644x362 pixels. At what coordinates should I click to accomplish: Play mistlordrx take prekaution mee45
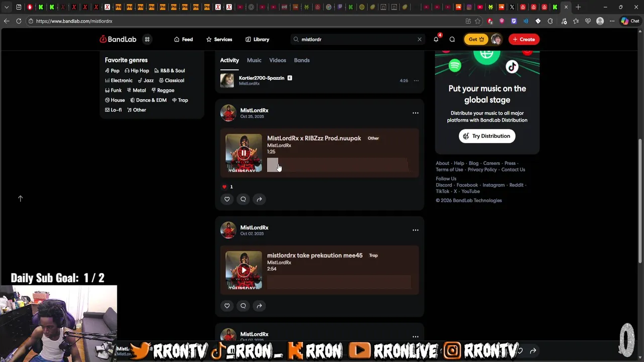244,270
